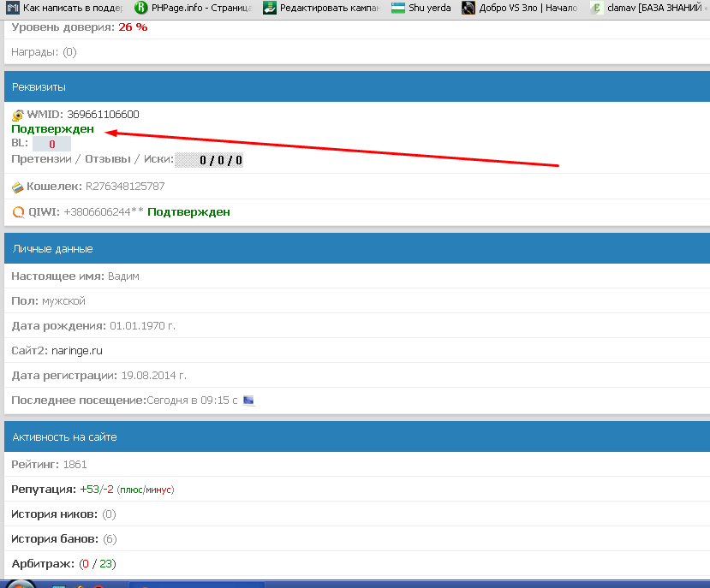710x588 pixels.
Task: Click the WMID number 369661106600
Action: coord(103,115)
